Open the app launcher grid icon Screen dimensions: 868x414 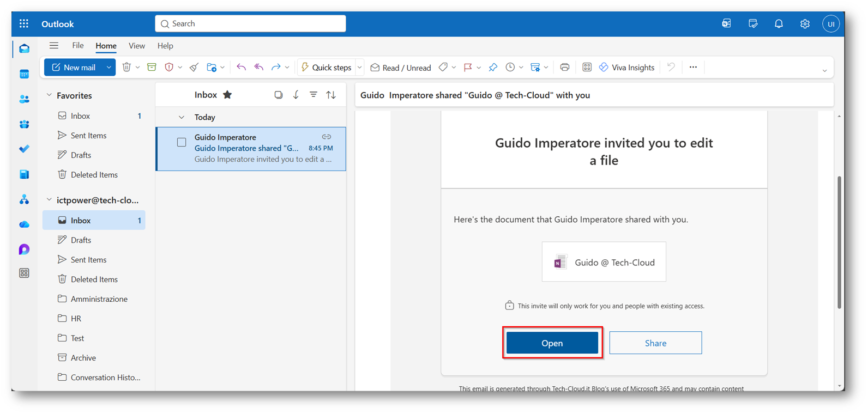pos(24,24)
